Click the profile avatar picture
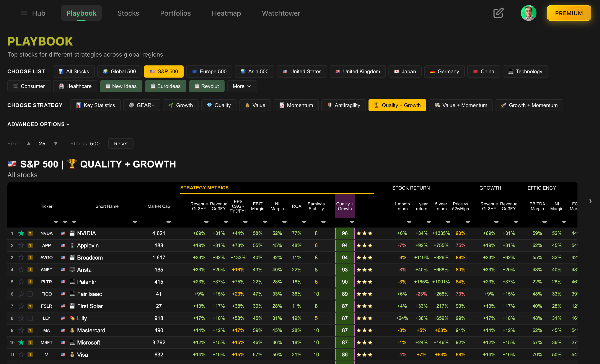This screenshot has height=364, width=600. (x=529, y=13)
